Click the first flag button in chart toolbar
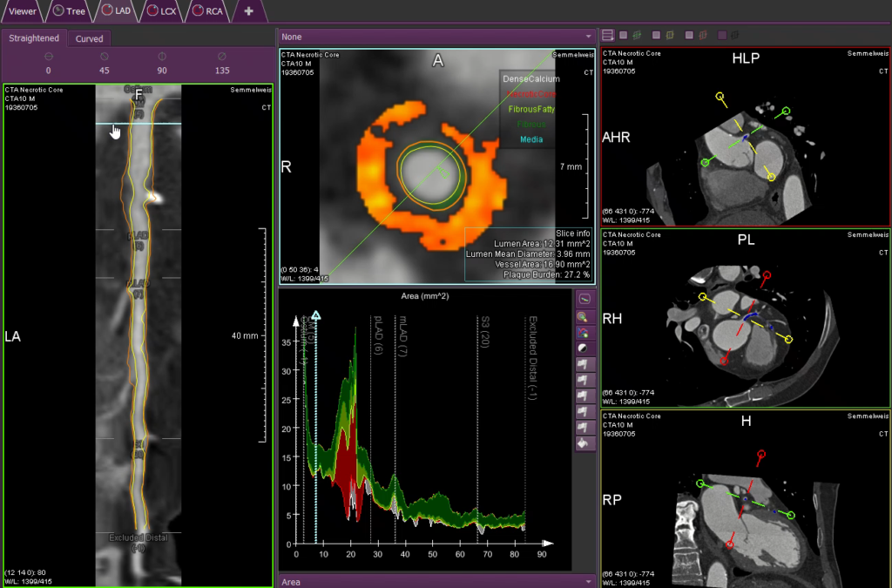The image size is (892, 588). pos(585,363)
